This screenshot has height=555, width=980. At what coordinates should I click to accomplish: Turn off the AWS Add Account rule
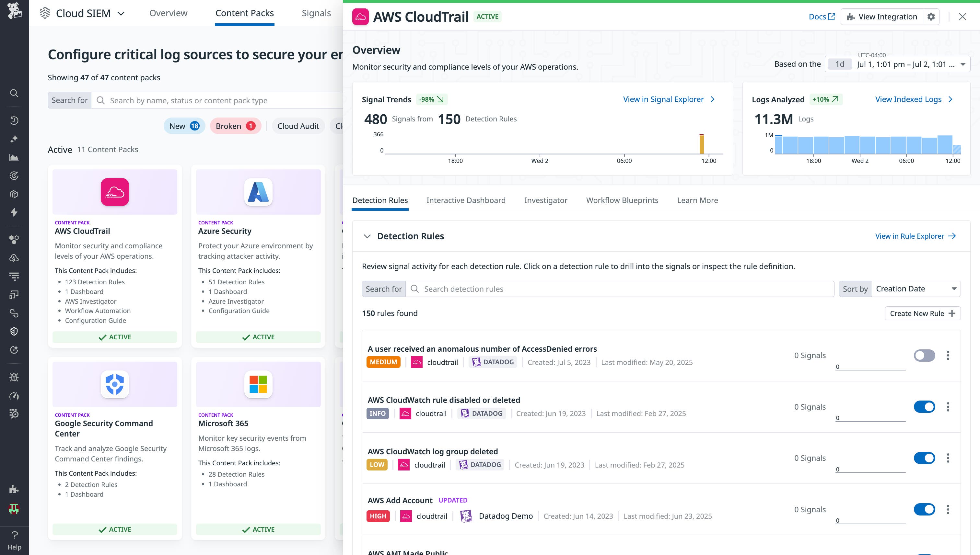[x=924, y=509]
